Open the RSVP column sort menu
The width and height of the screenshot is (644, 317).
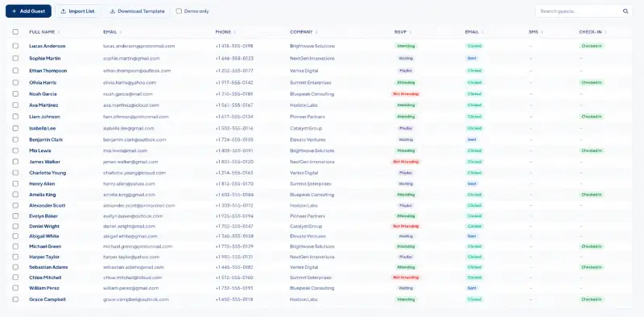[x=411, y=32]
